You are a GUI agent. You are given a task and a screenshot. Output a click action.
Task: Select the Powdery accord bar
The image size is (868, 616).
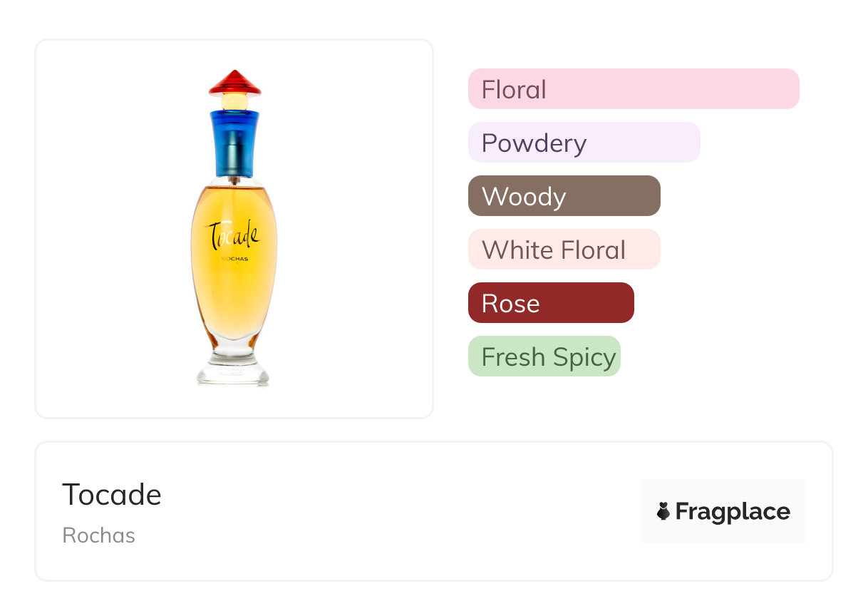tap(584, 143)
